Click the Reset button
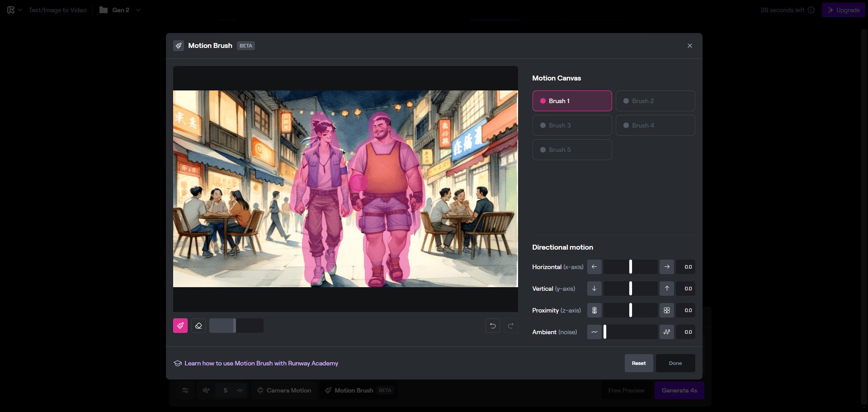The width and height of the screenshot is (868, 412). 639,363
